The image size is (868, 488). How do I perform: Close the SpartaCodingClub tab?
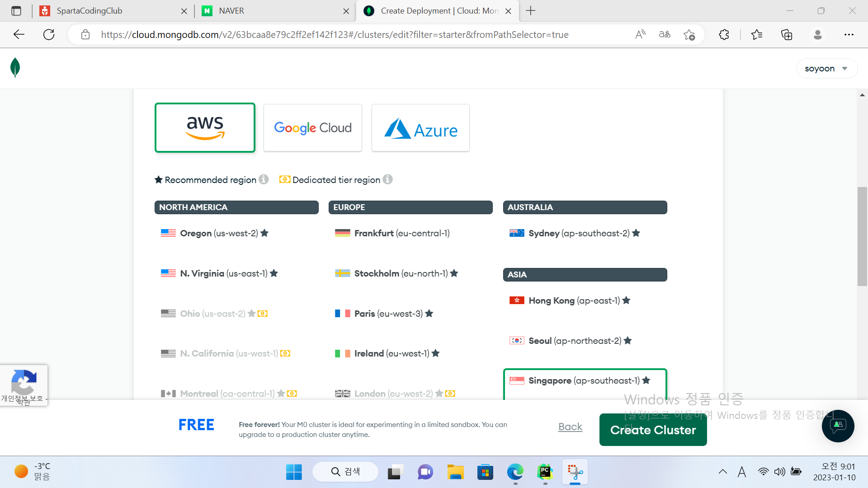[x=184, y=11]
